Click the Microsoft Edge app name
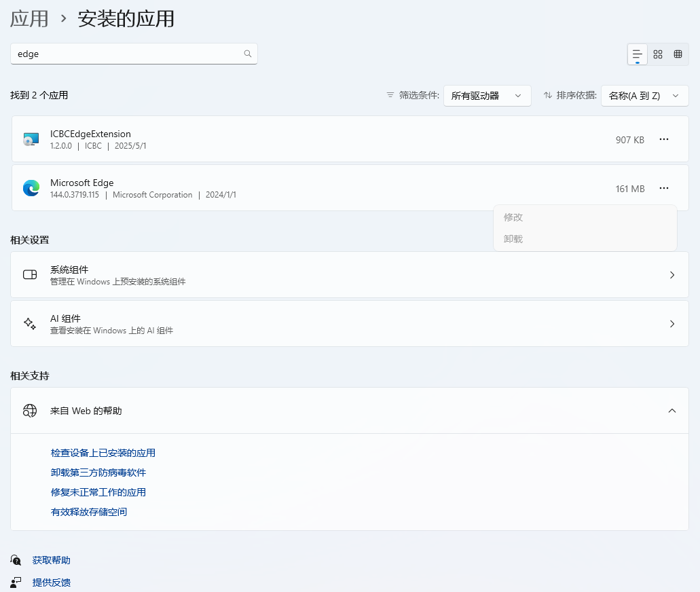Viewport: 700px width, 592px height. 82,183
